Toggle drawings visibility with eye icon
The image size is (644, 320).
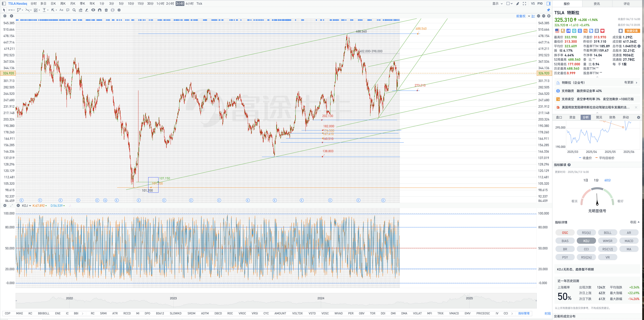click(93, 10)
